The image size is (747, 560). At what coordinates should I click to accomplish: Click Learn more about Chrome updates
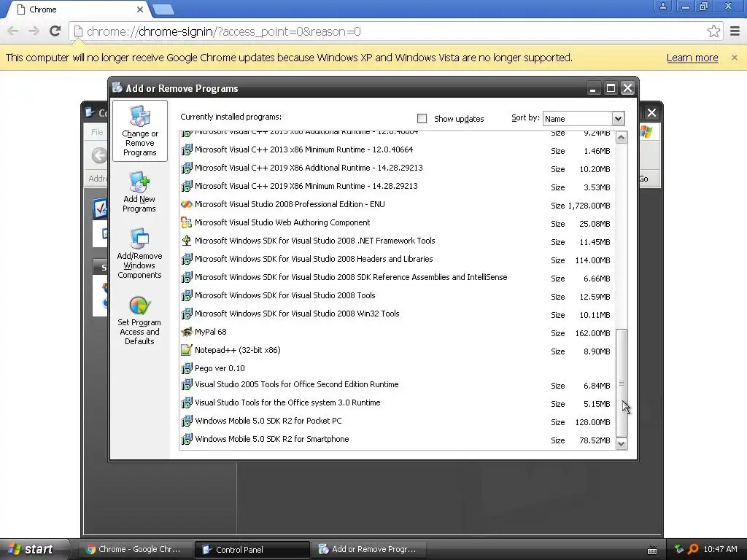pyautogui.click(x=692, y=58)
